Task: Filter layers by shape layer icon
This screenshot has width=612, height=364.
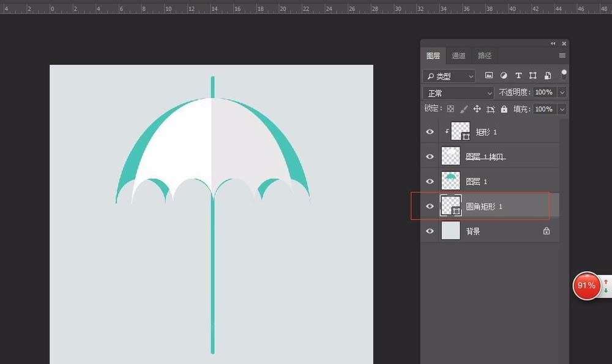Action: (x=533, y=76)
